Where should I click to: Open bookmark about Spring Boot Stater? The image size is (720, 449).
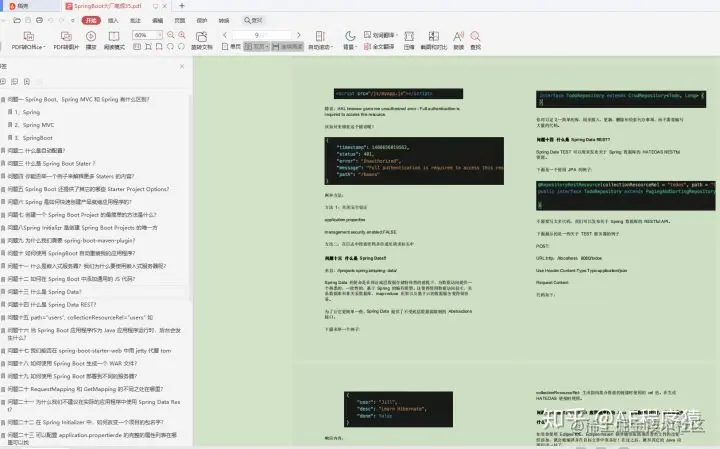(x=51, y=163)
